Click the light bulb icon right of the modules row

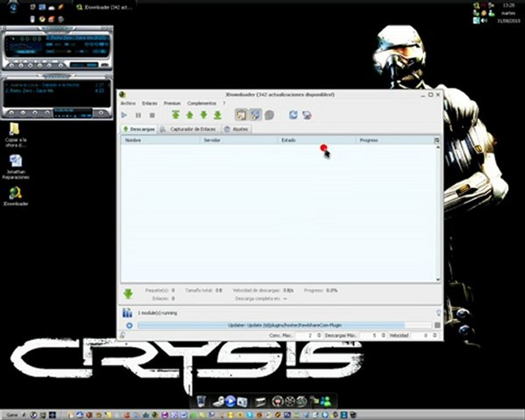tap(438, 313)
